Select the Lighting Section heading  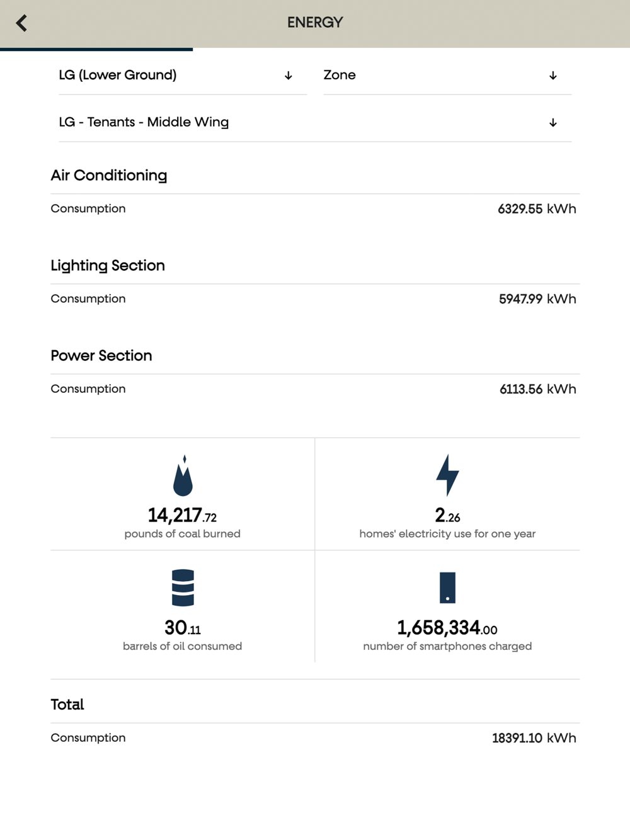(x=108, y=266)
